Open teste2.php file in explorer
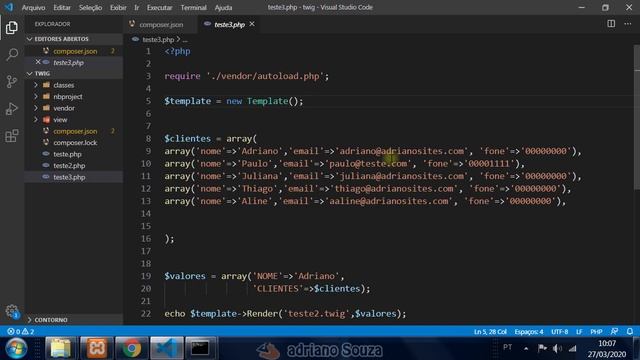Screen dimensions: 640x360 click(69, 165)
